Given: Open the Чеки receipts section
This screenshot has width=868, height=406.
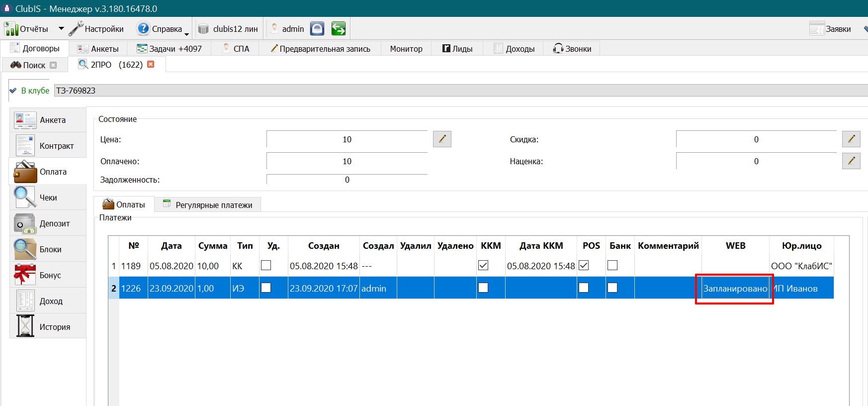Looking at the screenshot, I should coord(48,198).
